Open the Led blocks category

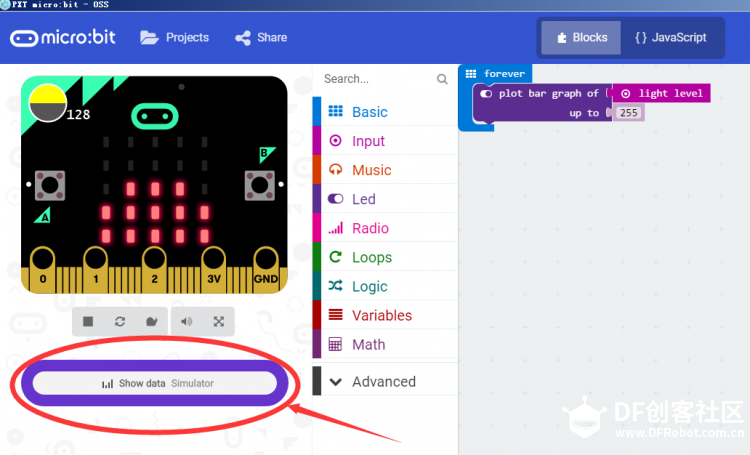point(386,199)
